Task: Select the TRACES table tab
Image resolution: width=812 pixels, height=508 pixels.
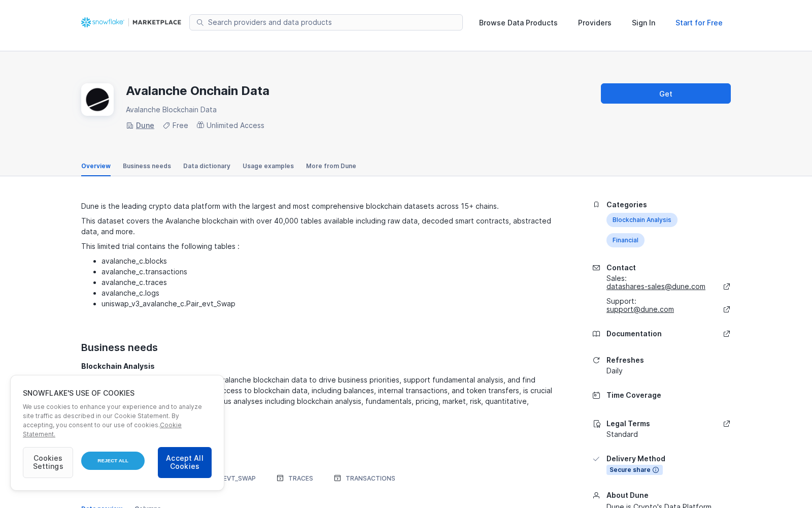Action: click(x=295, y=479)
